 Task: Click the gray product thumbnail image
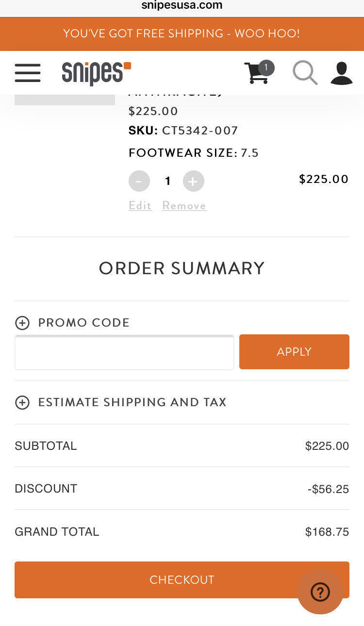point(65,99)
